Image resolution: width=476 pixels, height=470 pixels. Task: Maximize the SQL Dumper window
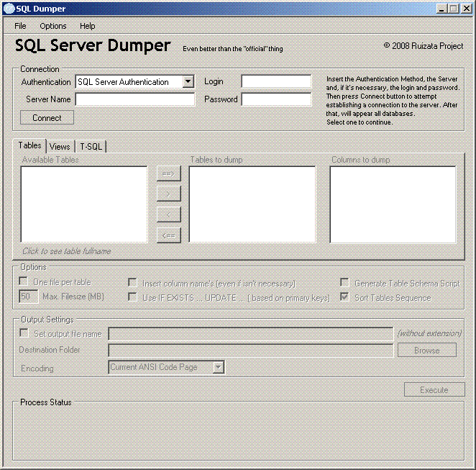454,9
